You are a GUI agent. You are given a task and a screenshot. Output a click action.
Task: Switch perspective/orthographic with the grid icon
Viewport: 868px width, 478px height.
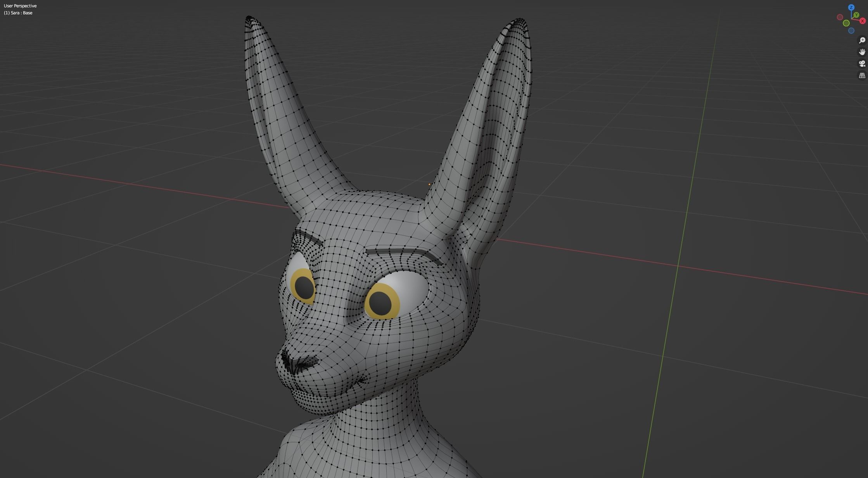click(x=862, y=76)
